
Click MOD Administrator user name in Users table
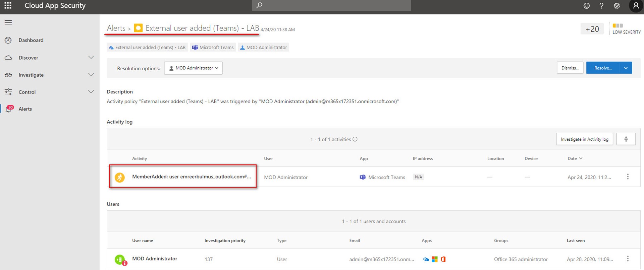click(x=155, y=259)
